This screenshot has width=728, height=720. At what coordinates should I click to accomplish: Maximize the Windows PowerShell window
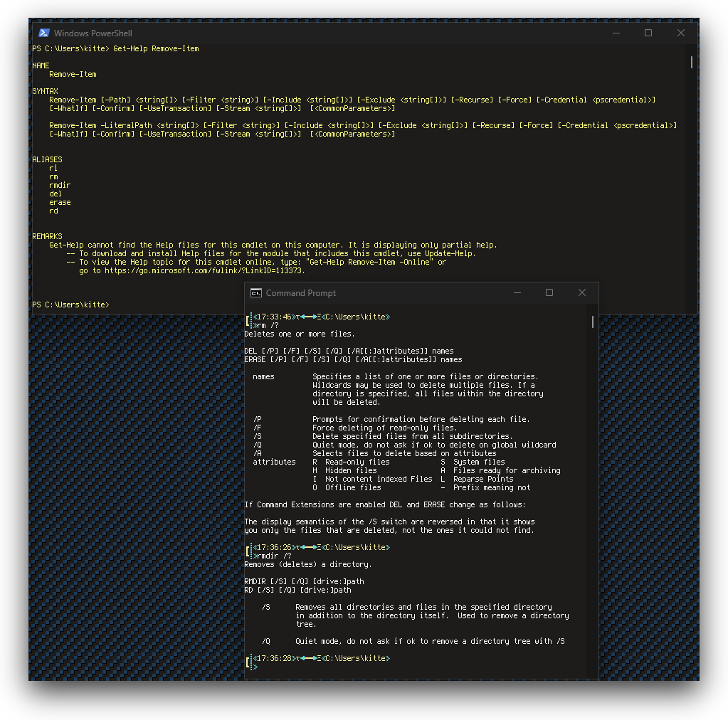click(648, 33)
